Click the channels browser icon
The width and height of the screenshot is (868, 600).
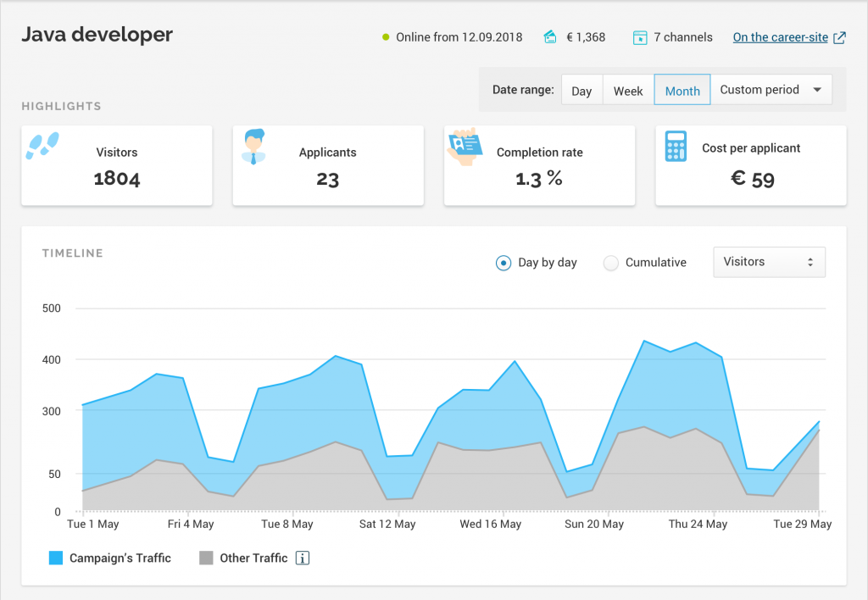pyautogui.click(x=640, y=37)
